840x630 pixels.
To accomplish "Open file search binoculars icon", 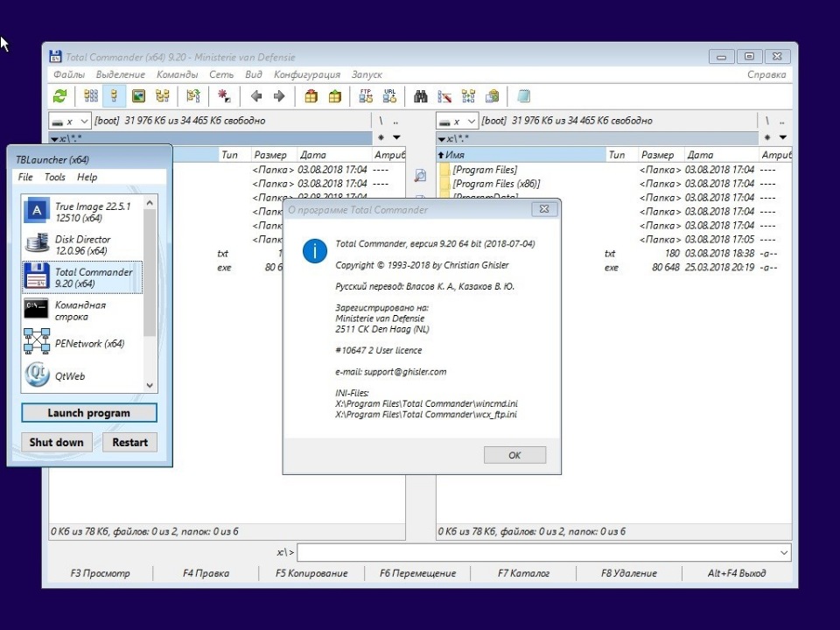I will (x=421, y=96).
